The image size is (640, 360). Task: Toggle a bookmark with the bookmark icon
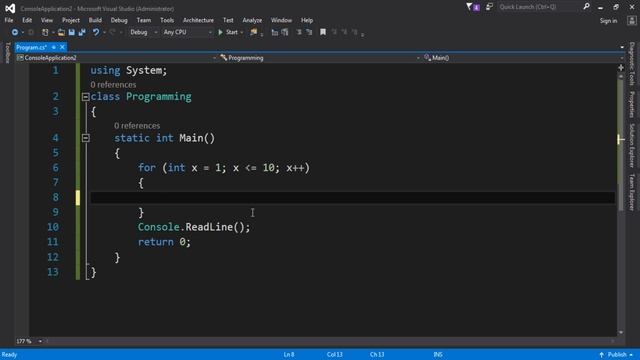(323, 32)
